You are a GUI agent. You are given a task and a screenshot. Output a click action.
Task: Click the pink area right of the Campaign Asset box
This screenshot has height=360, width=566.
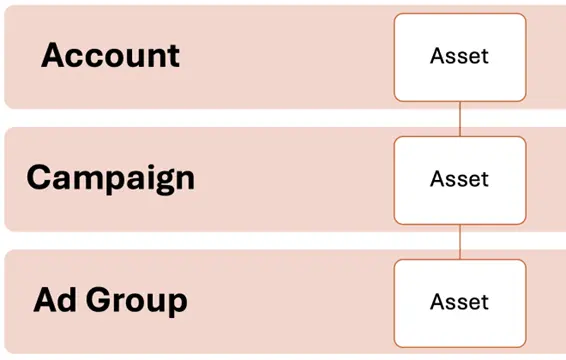click(546, 179)
